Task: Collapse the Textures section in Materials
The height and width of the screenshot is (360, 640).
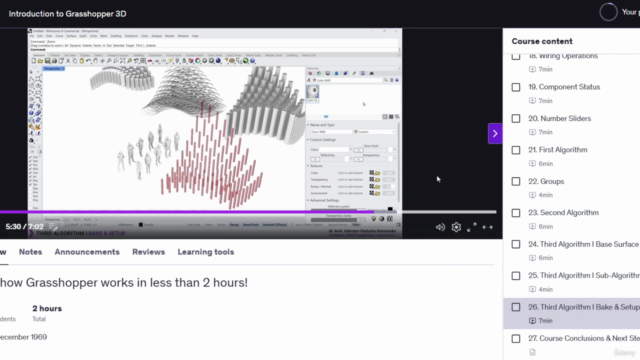Action: (x=308, y=166)
